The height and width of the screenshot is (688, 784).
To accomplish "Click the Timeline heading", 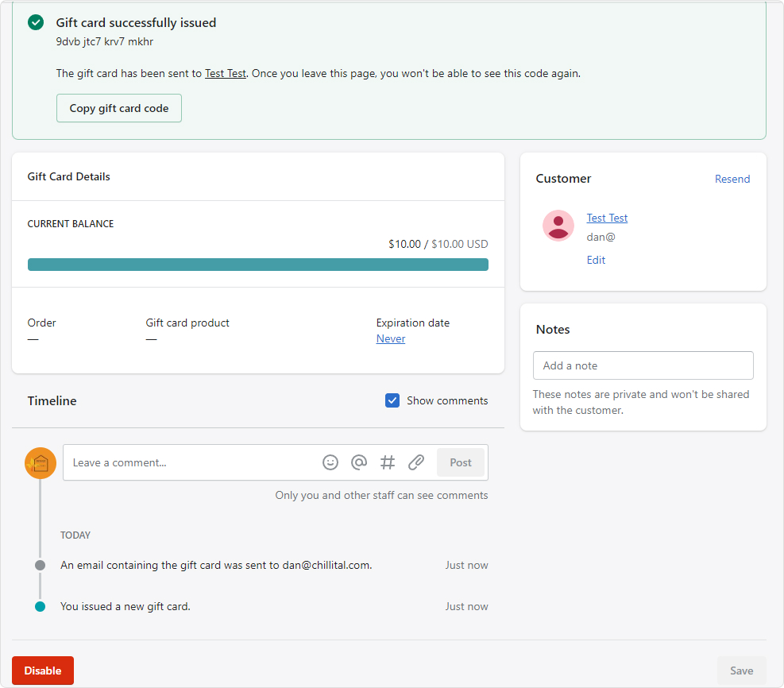I will click(x=52, y=400).
